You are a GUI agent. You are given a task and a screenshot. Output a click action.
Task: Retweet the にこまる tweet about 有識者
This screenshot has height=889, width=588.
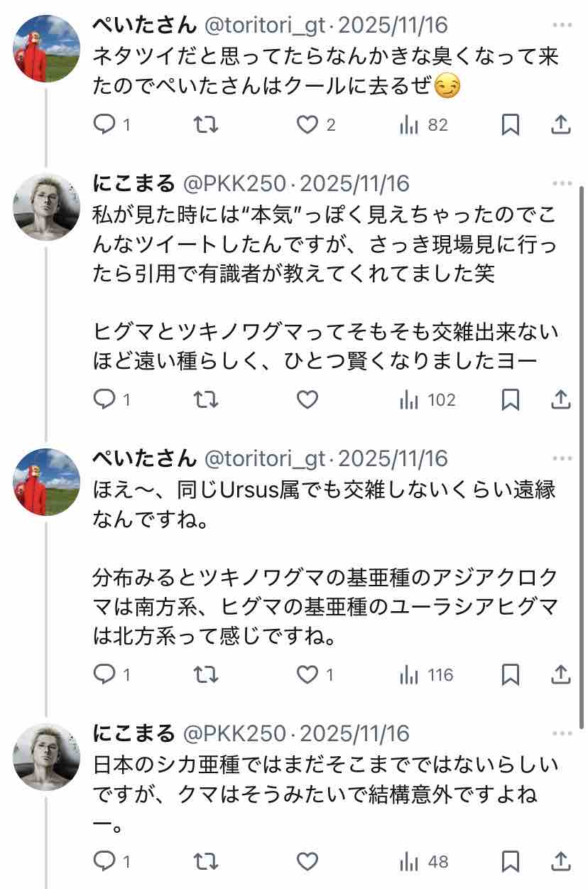(x=206, y=400)
